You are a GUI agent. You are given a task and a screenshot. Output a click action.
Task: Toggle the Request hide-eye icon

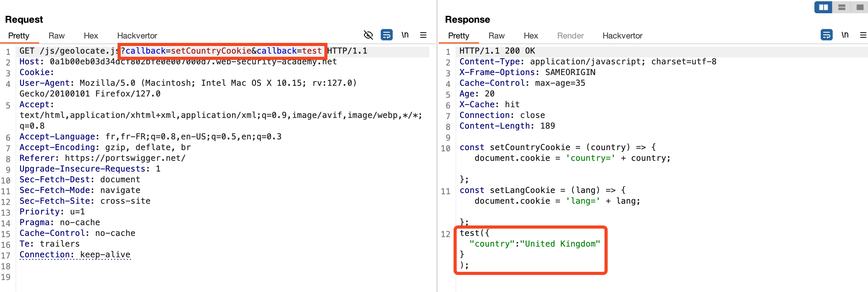click(x=368, y=35)
